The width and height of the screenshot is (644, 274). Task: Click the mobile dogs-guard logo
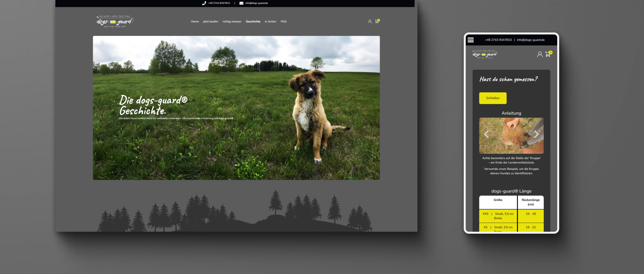tap(485, 54)
